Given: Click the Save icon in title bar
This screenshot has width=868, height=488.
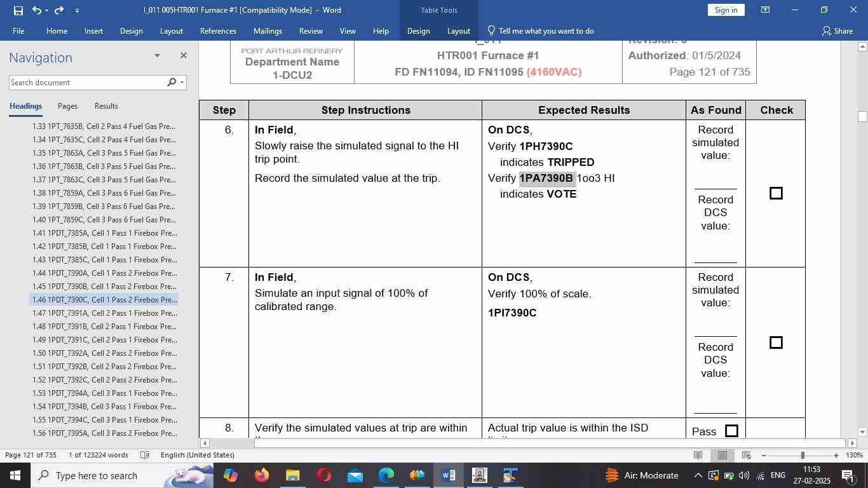Looking at the screenshot, I should point(18,10).
